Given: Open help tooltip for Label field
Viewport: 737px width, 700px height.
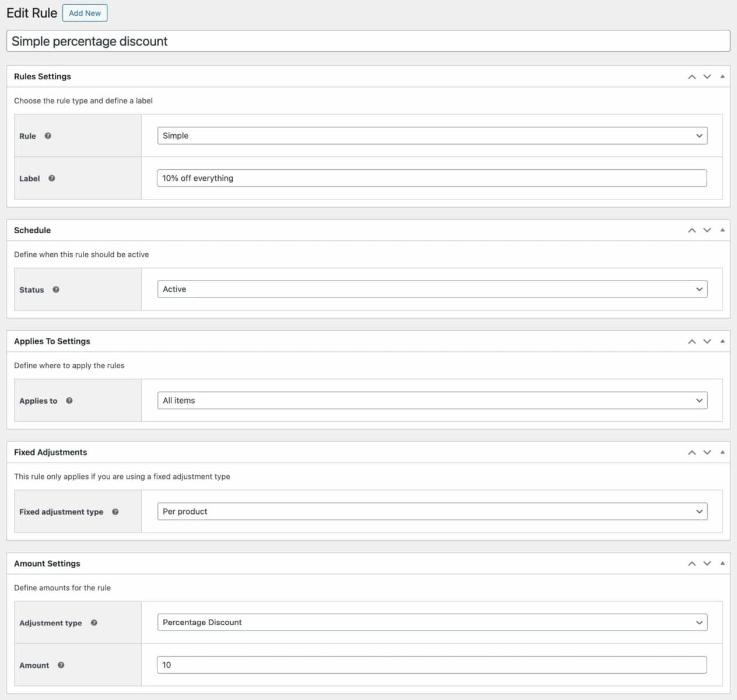Looking at the screenshot, I should 52,178.
